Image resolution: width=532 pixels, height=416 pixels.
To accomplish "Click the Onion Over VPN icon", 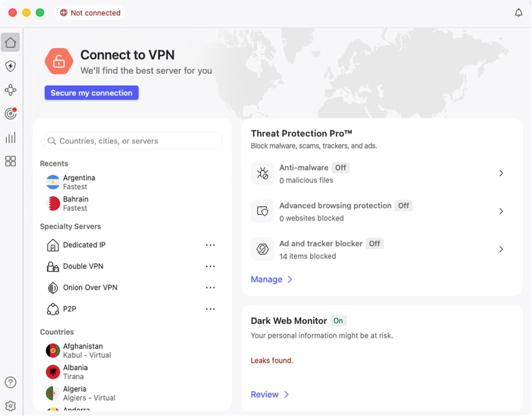I will pyautogui.click(x=53, y=288).
